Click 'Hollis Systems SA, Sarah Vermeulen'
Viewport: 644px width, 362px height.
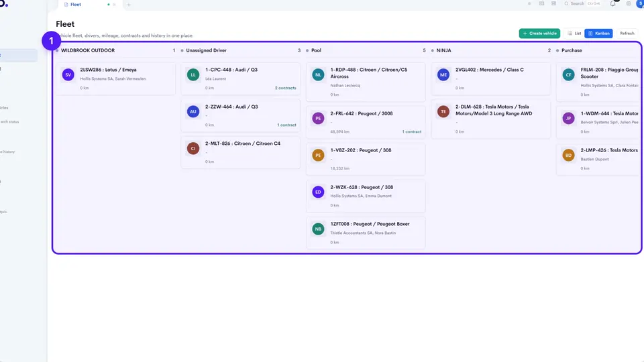tap(113, 79)
